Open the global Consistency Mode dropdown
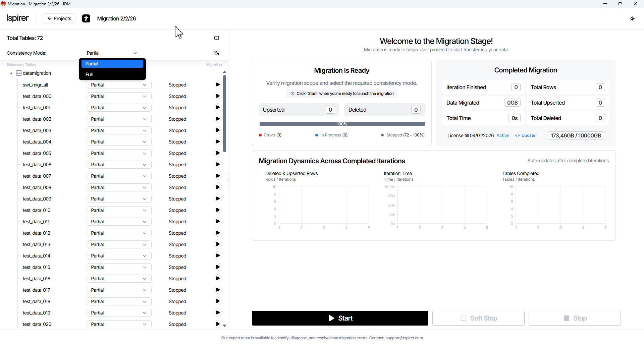 click(112, 53)
